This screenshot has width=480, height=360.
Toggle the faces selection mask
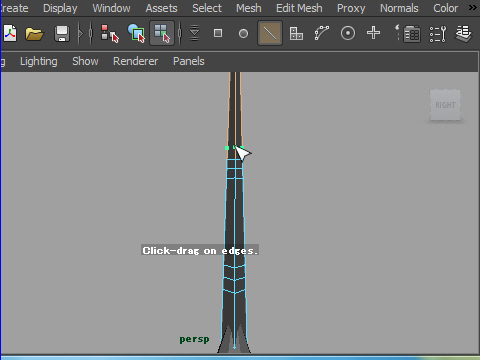click(296, 33)
